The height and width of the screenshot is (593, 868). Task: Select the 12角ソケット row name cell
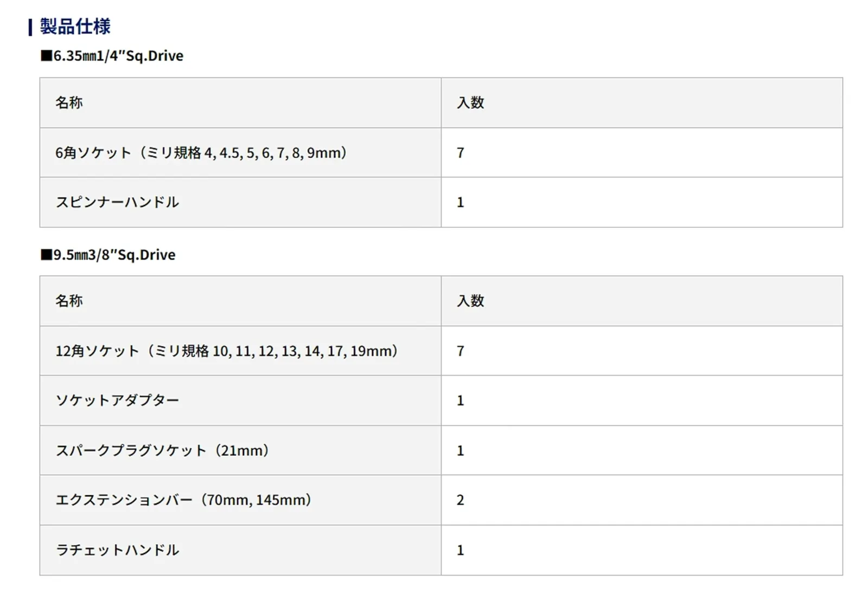(227, 351)
